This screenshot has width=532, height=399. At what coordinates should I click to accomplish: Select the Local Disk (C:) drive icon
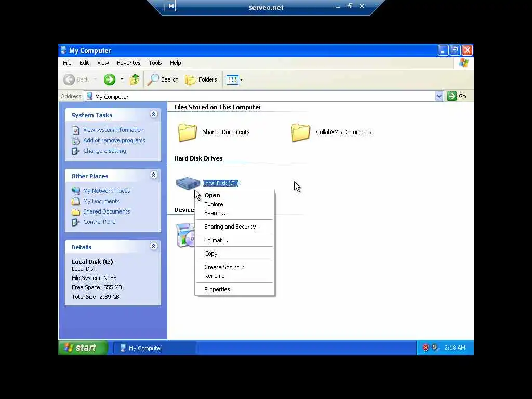pyautogui.click(x=188, y=183)
